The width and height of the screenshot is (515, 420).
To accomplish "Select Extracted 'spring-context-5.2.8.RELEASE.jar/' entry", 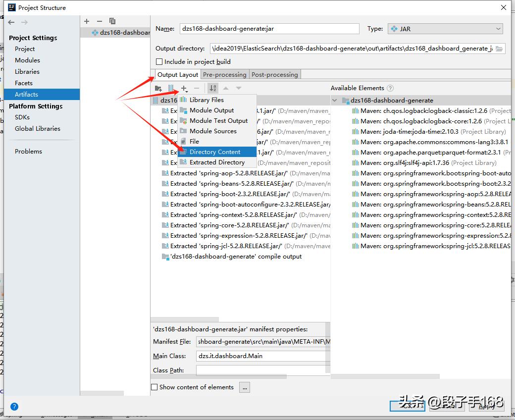I will click(246, 215).
